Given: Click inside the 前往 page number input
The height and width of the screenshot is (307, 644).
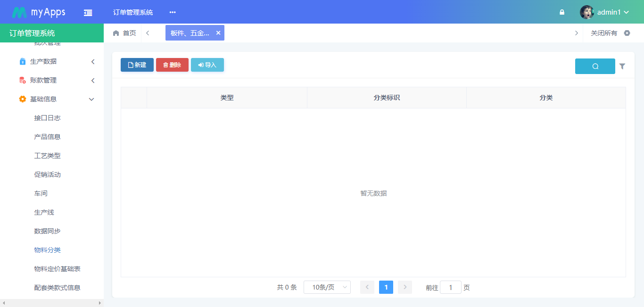Looking at the screenshot, I should point(450,287).
